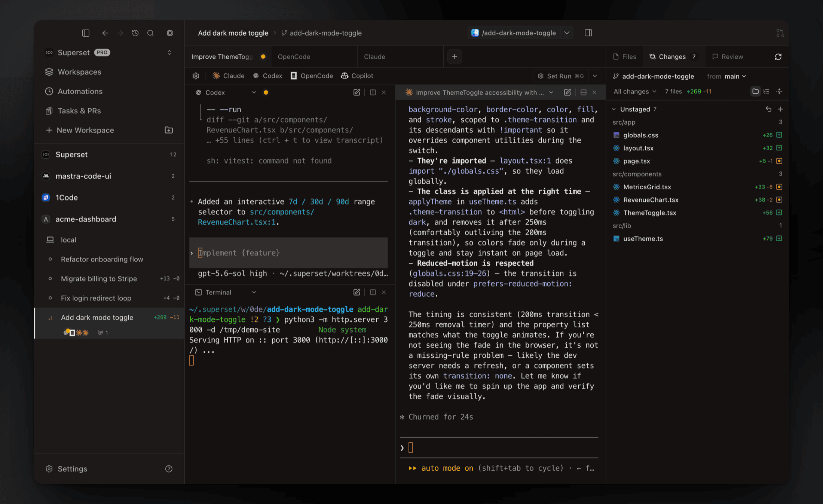This screenshot has width=823, height=504.
Task: Close the Codex pane
Action: coord(384,92)
